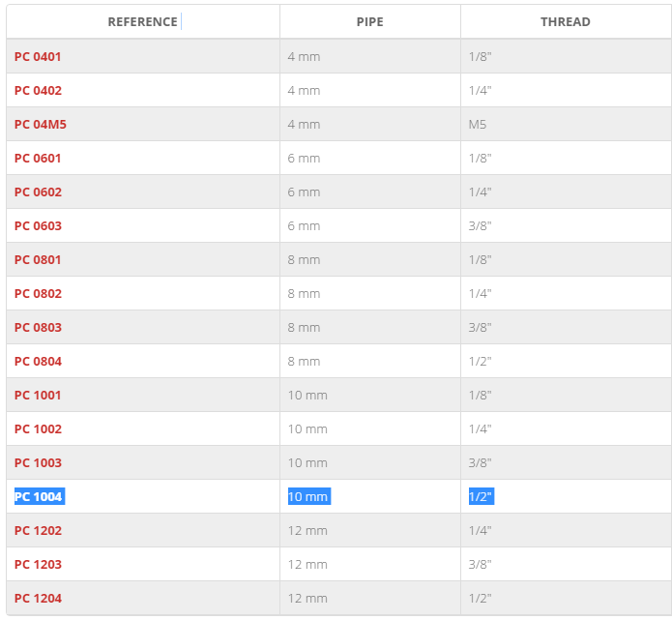Click the PIPE column header
This screenshot has width=672, height=620.
(370, 22)
